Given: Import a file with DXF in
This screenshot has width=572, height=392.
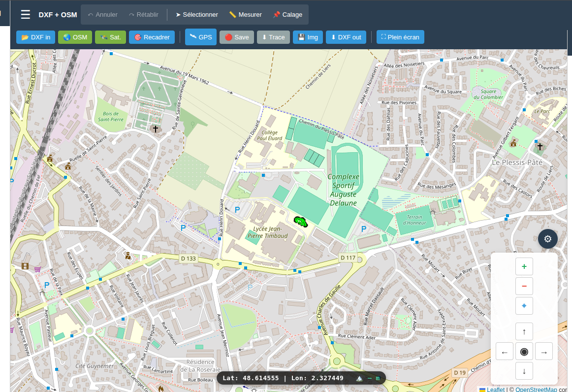Looking at the screenshot, I should tap(36, 37).
